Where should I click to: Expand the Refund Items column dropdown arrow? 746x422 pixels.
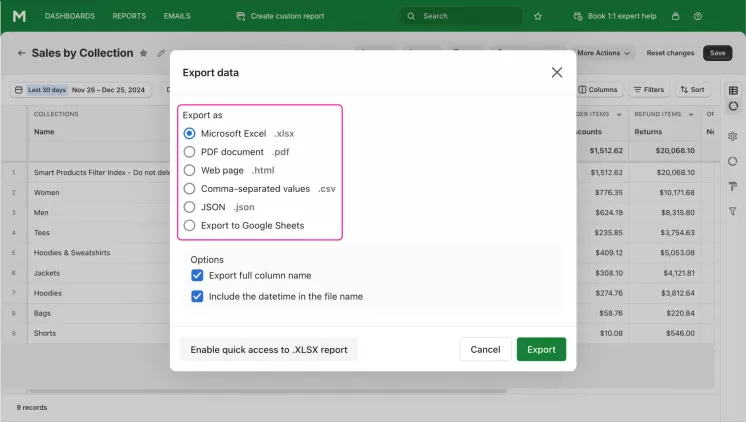coord(691,114)
